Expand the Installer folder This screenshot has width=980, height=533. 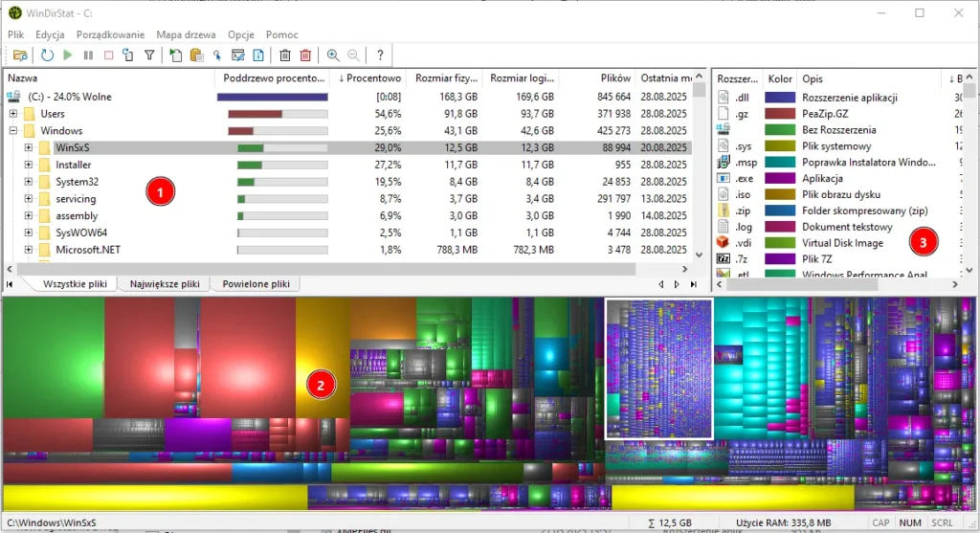pyautogui.click(x=28, y=165)
